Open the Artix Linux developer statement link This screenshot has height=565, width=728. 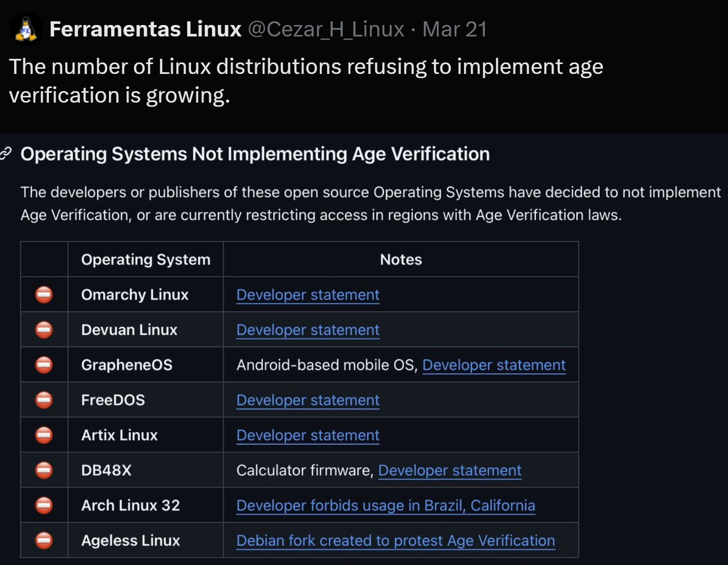(308, 435)
